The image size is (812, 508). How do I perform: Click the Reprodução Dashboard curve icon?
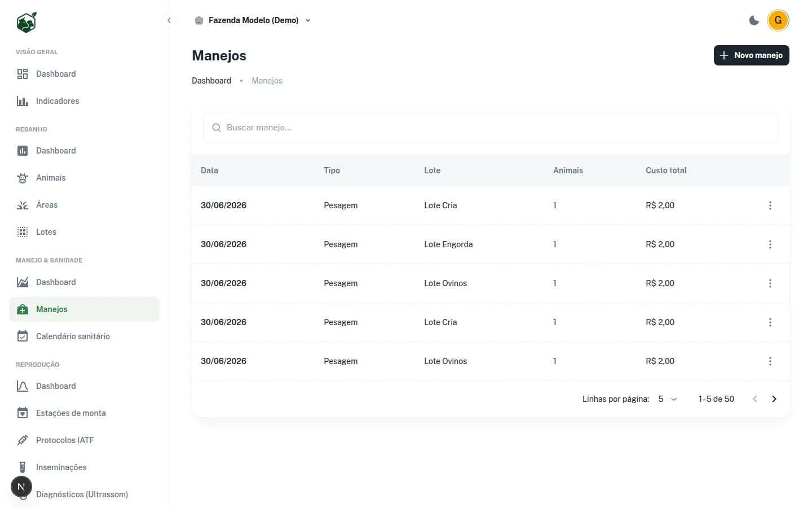[x=23, y=386]
